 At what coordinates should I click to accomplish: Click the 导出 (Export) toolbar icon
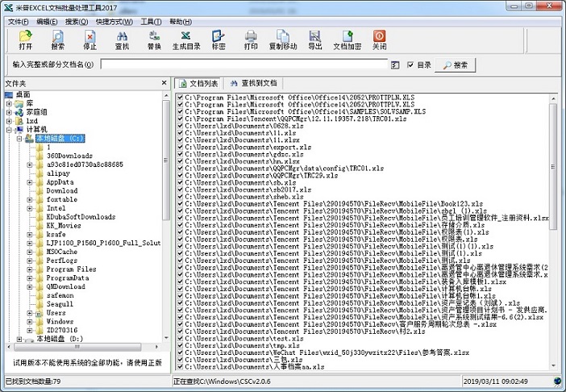point(315,40)
